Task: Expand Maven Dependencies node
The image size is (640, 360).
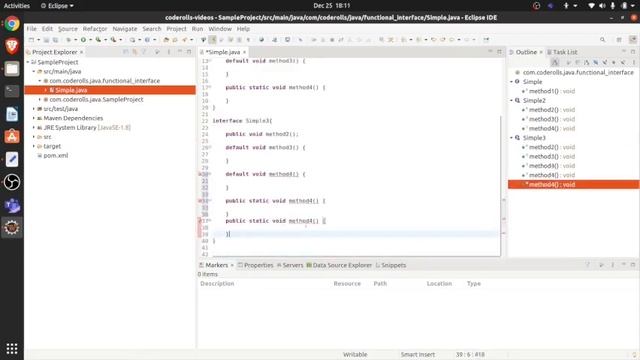Action: [x=34, y=118]
